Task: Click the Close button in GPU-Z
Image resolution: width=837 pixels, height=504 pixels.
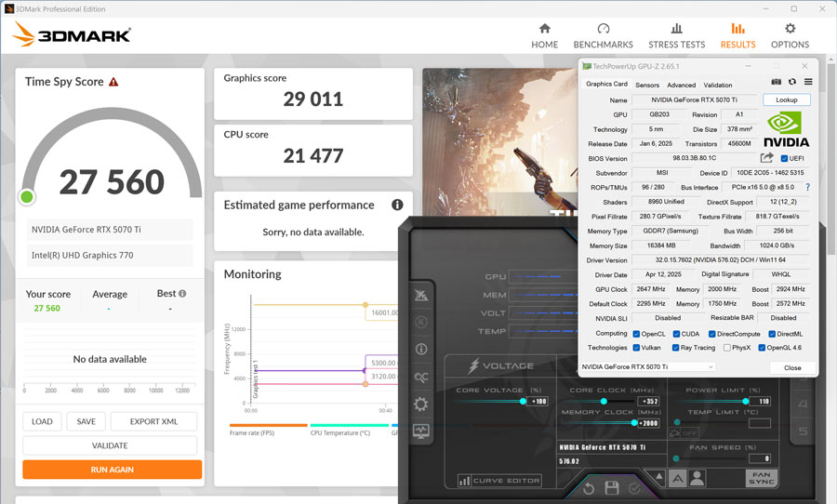Action: pos(792,368)
